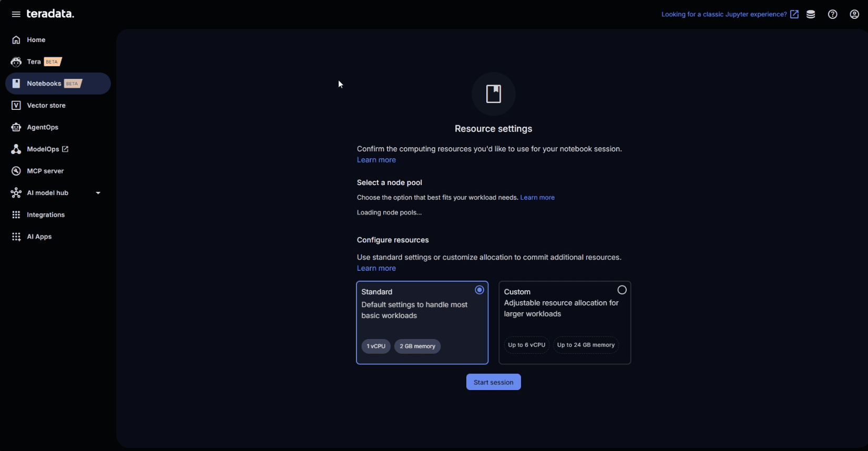Open the database icon in top bar
Screen dimensions: 868x451
coord(811,14)
